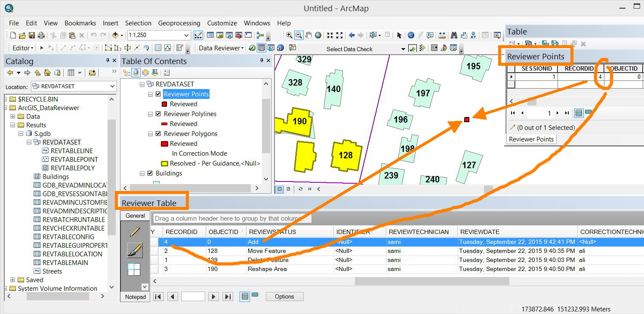Go to Catalog home folder
This screenshot has height=314, width=644.
47,73
